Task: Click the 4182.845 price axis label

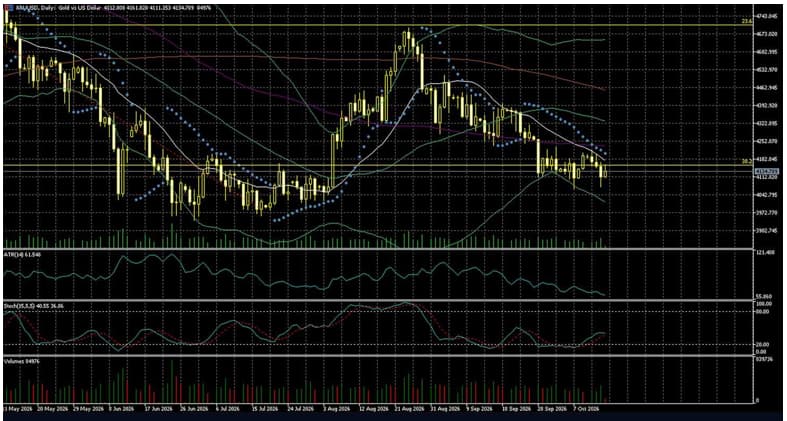Action: [767, 159]
